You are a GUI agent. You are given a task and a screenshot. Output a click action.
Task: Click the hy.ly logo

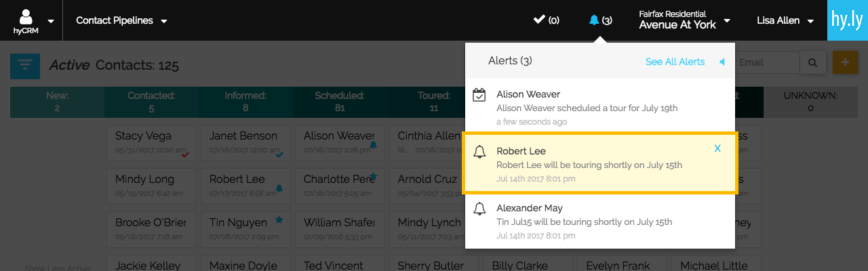[848, 20]
